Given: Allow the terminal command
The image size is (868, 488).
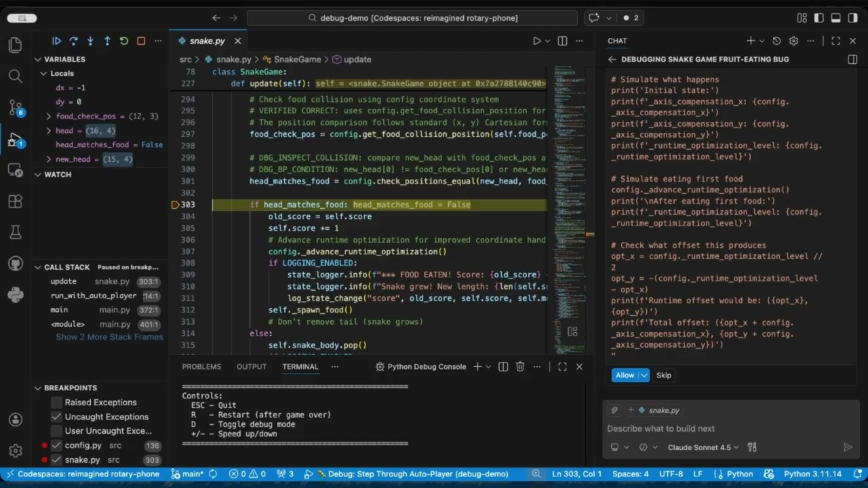Looking at the screenshot, I should pyautogui.click(x=625, y=375).
